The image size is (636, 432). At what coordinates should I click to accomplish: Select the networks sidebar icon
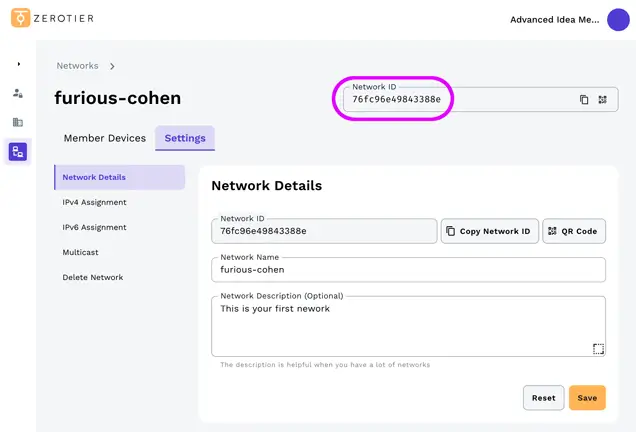pyautogui.click(x=18, y=152)
